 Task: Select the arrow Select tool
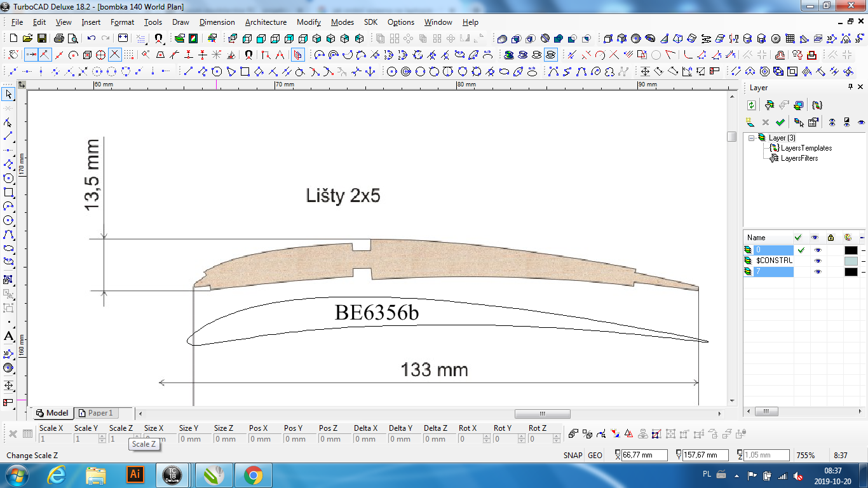tap(9, 95)
